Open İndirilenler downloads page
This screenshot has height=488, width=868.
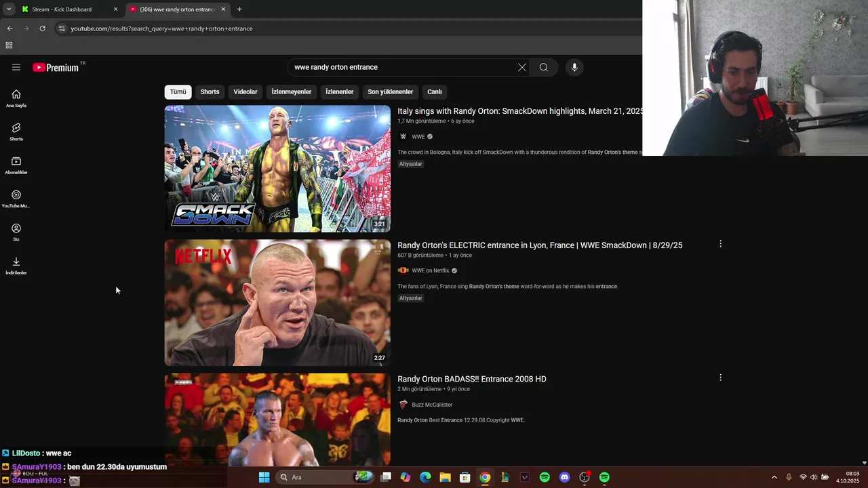16,266
